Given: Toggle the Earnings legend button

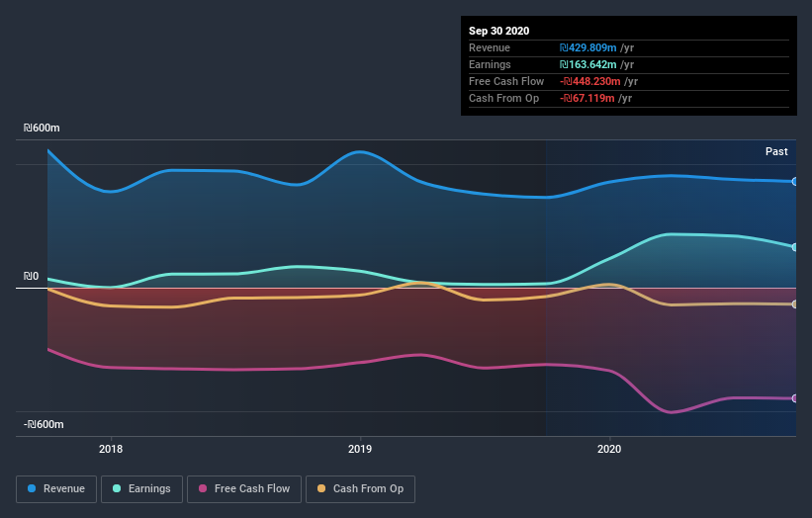Looking at the screenshot, I should coord(141,489).
